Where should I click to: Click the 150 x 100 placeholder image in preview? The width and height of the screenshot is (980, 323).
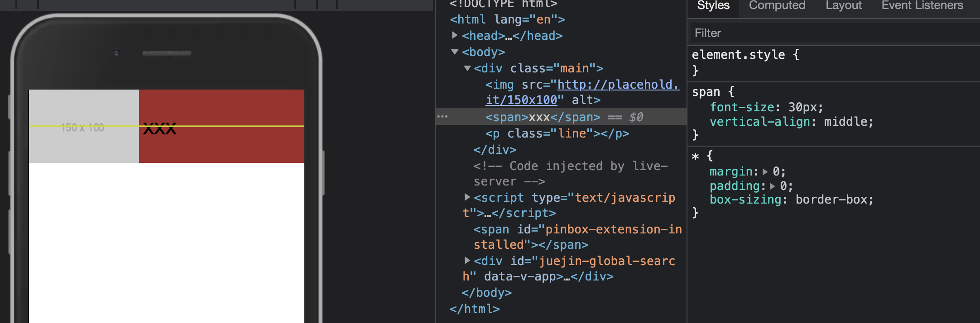[83, 127]
